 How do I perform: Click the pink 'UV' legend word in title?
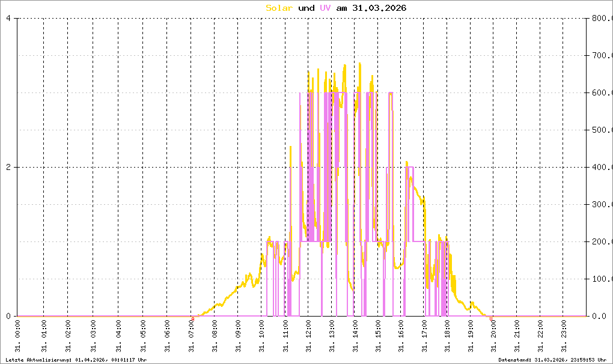(x=325, y=8)
